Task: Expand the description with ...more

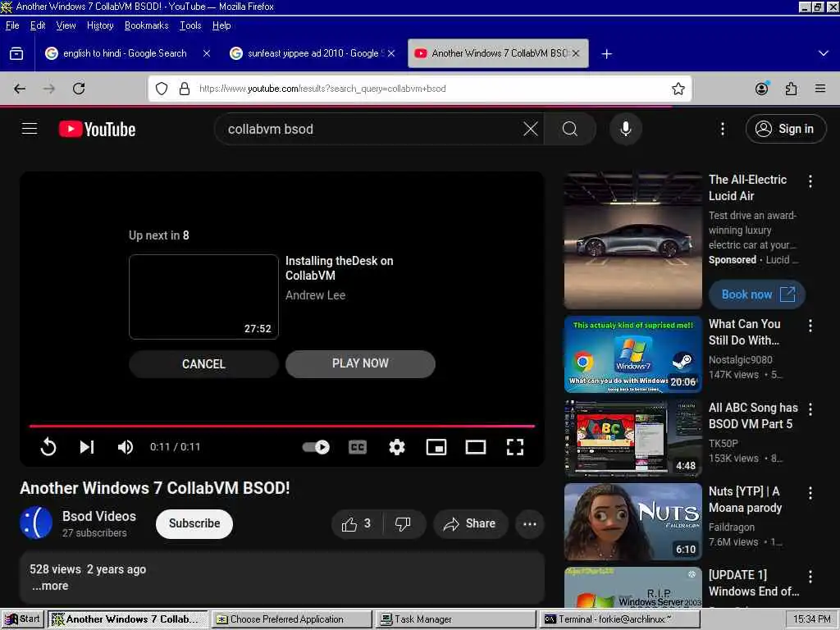Action: tap(50, 586)
